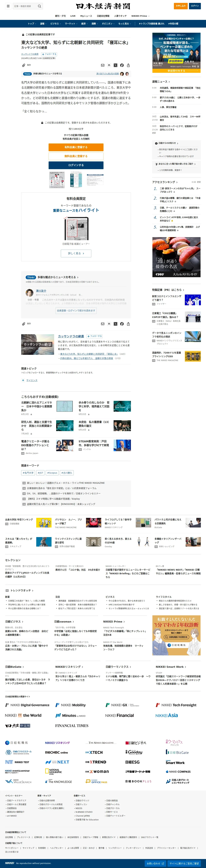The image size is (206, 868).
Task: Click ログイン button in header
Action: click(x=195, y=6)
